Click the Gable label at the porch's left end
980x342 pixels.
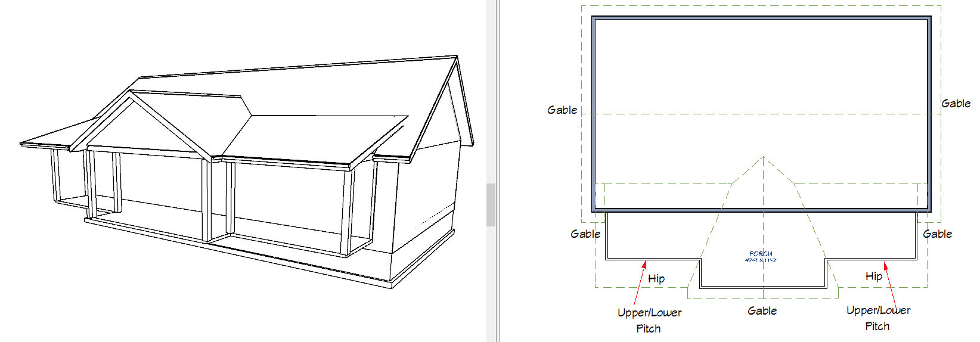pos(585,234)
